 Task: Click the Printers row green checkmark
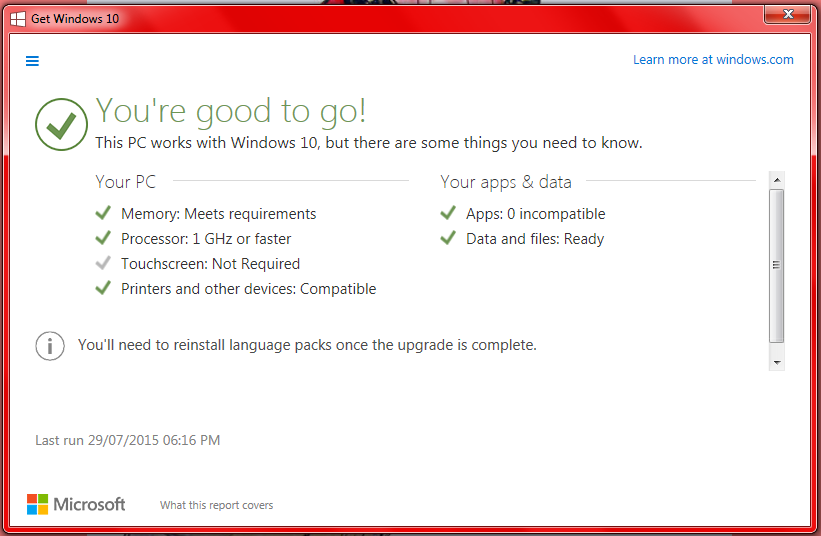click(x=103, y=288)
